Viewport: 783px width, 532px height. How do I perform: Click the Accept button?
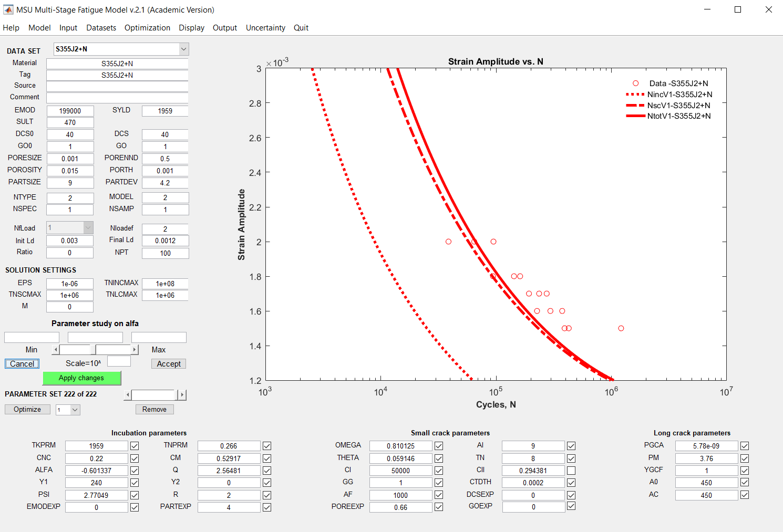169,364
